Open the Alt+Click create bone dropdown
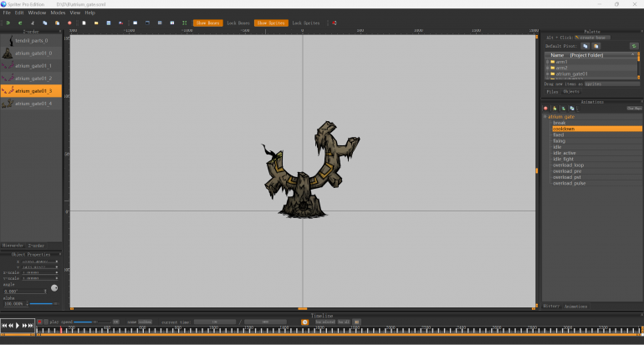 [593, 38]
